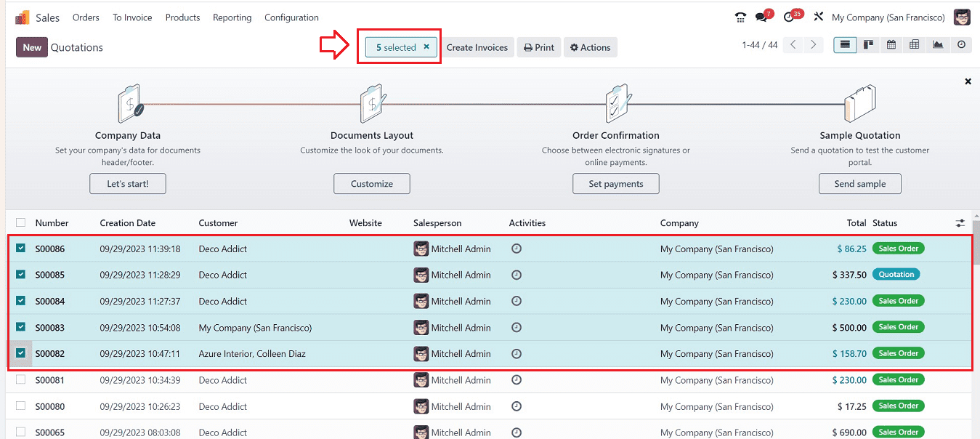The image size is (980, 439).
Task: Open customer Azure Interior, Colleen Diaz
Action: pos(252,354)
